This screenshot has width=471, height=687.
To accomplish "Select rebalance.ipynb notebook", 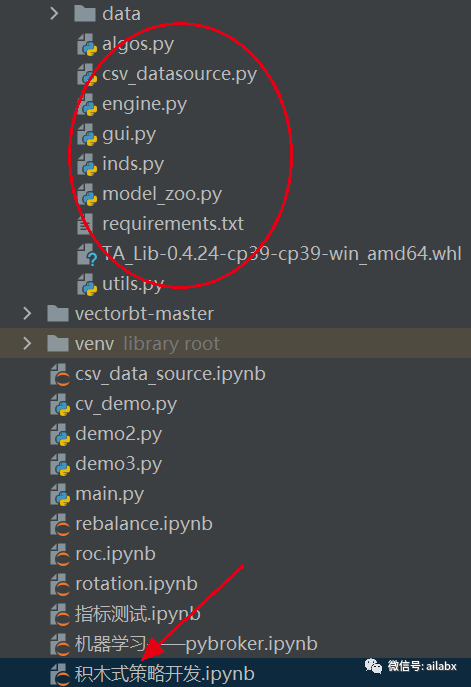I will point(144,524).
